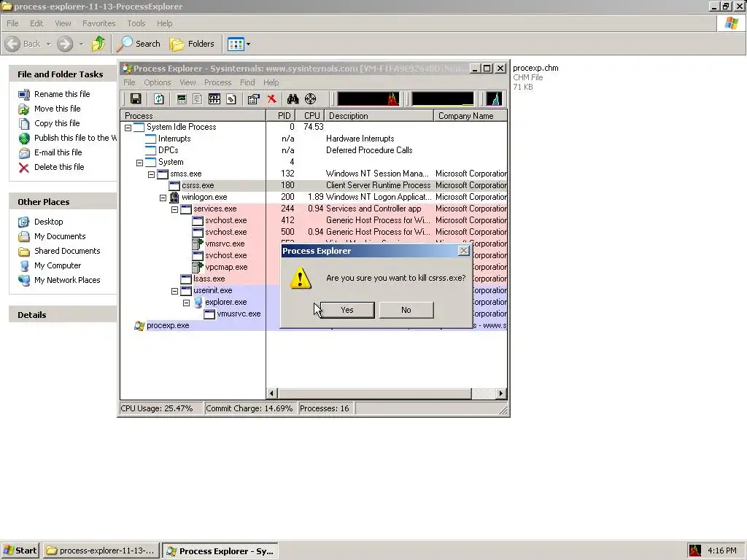Viewport: 747px width, 560px height.
Task: Confirm kill with Yes button
Action: [347, 310]
